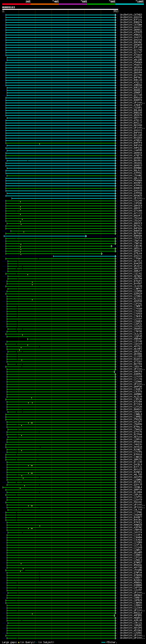Select the UniRef100_Q2RH29 label
The height and width of the screenshot is (644, 146).
point(131,294)
